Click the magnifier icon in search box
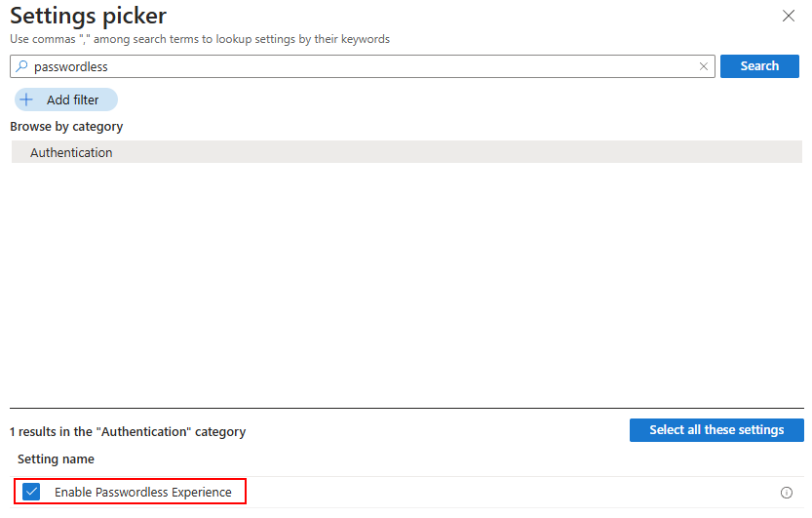Screen dimensions: 812x518 pyautogui.click(x=21, y=66)
